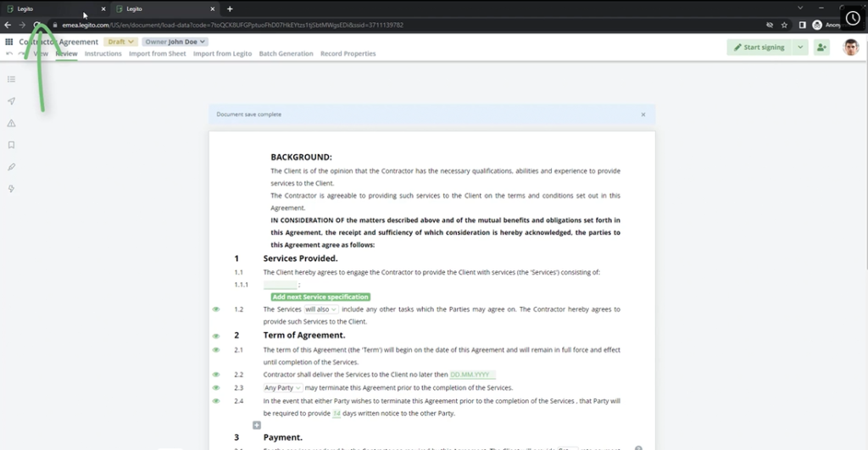
Task: Open the browser tab search chevron
Action: (x=800, y=8)
